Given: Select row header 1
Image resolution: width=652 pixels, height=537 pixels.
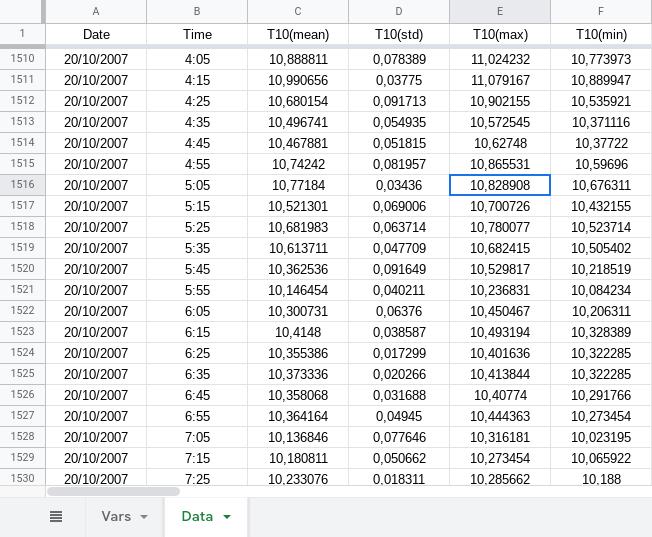Looking at the screenshot, I should 22,34.
